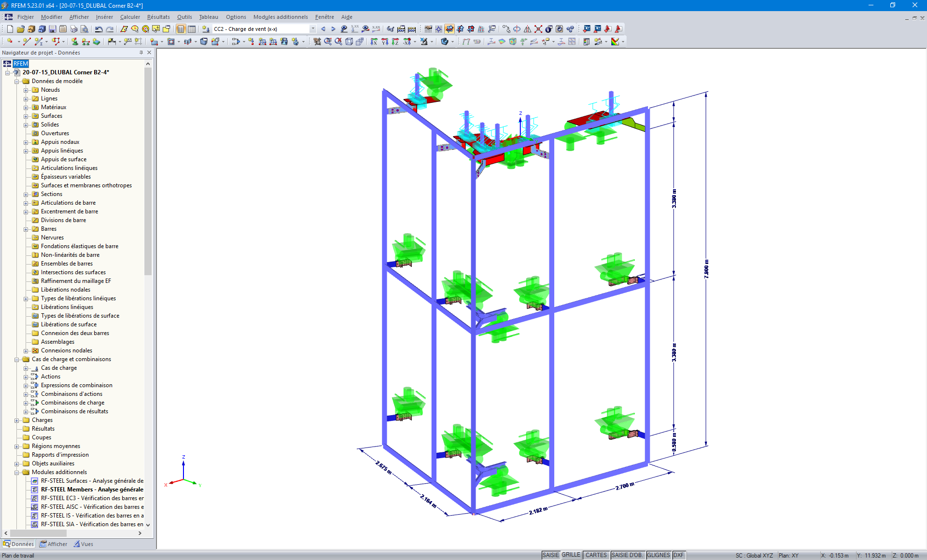Viewport: 927px width, 560px height.
Task: Go to previous load case arrow
Action: point(323,29)
